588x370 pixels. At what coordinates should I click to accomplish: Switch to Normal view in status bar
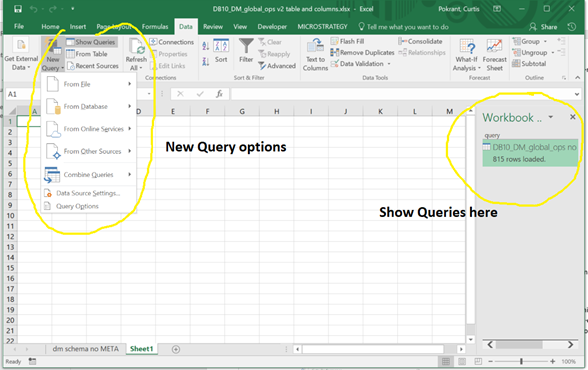coord(446,361)
